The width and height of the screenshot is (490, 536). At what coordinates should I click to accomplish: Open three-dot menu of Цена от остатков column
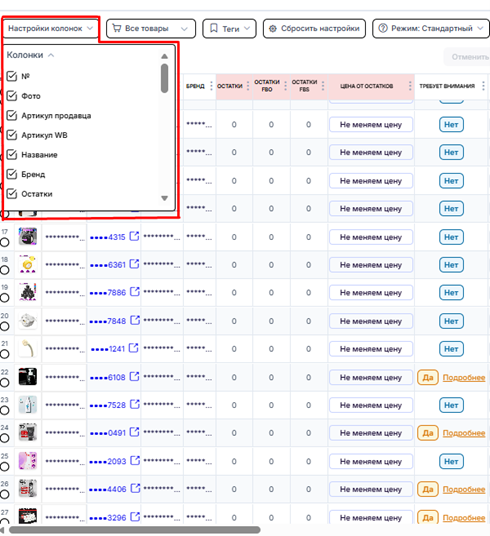click(x=410, y=86)
